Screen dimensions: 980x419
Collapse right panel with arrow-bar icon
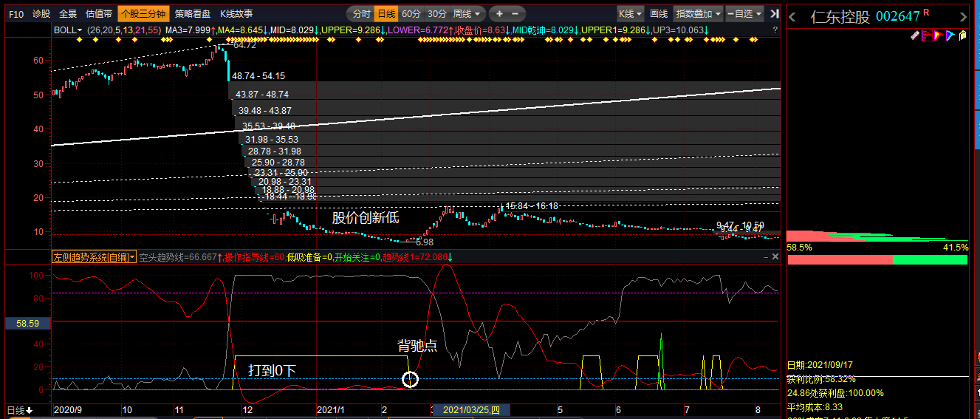click(x=774, y=13)
